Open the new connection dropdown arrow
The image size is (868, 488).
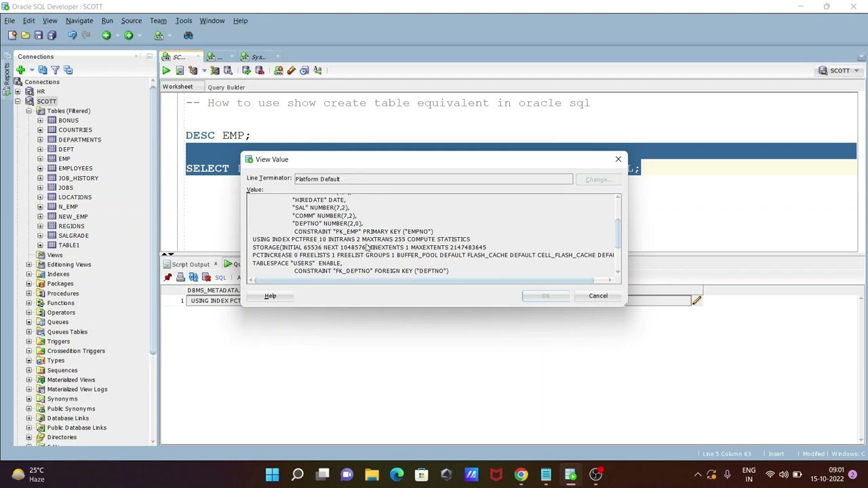[31, 70]
